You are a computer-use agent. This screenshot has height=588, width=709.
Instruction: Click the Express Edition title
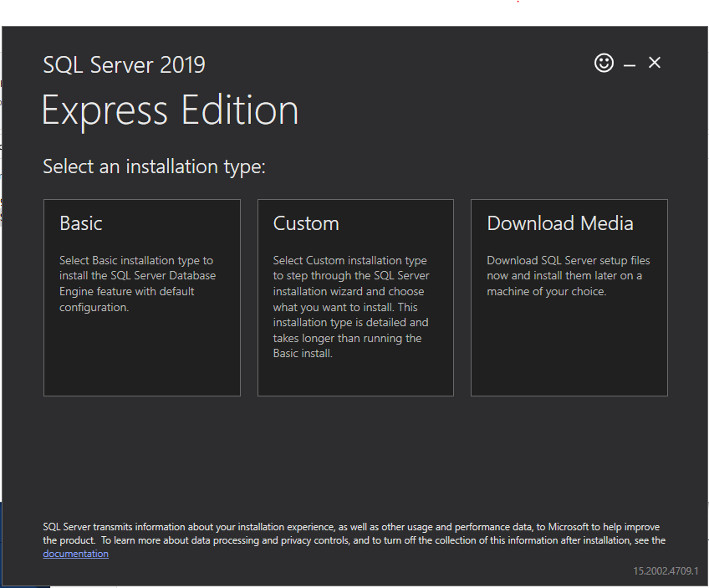pos(170,110)
